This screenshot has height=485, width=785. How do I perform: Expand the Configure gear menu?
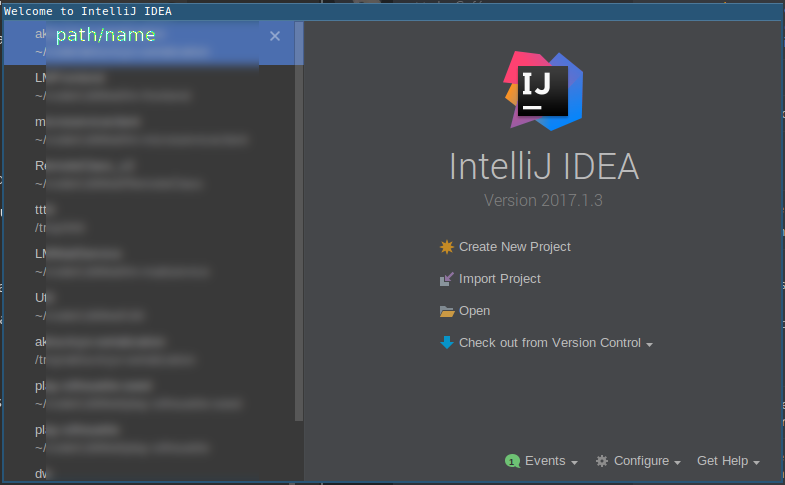click(638, 461)
